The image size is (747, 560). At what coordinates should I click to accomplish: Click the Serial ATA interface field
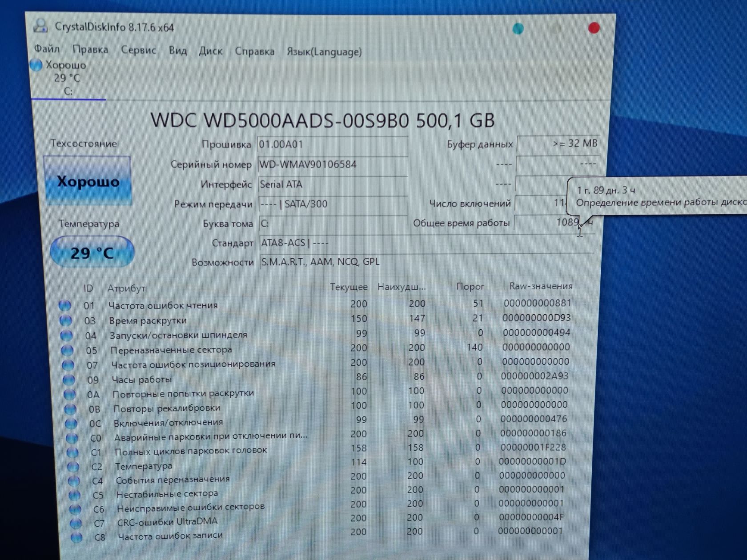[x=333, y=184]
